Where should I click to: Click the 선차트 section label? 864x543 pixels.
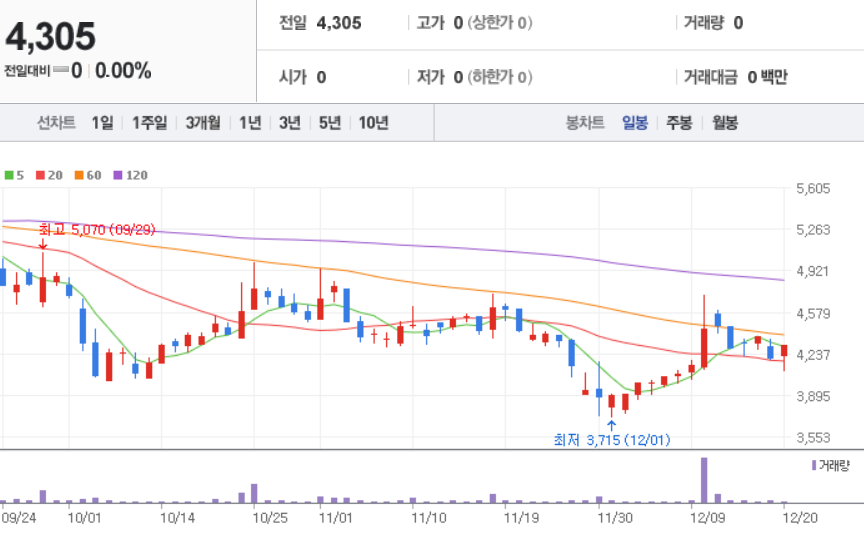point(56,122)
